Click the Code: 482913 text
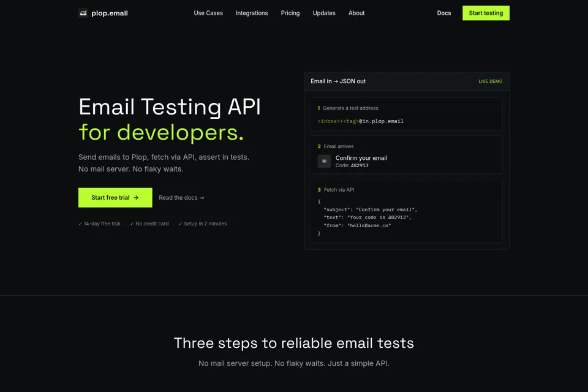 352,165
